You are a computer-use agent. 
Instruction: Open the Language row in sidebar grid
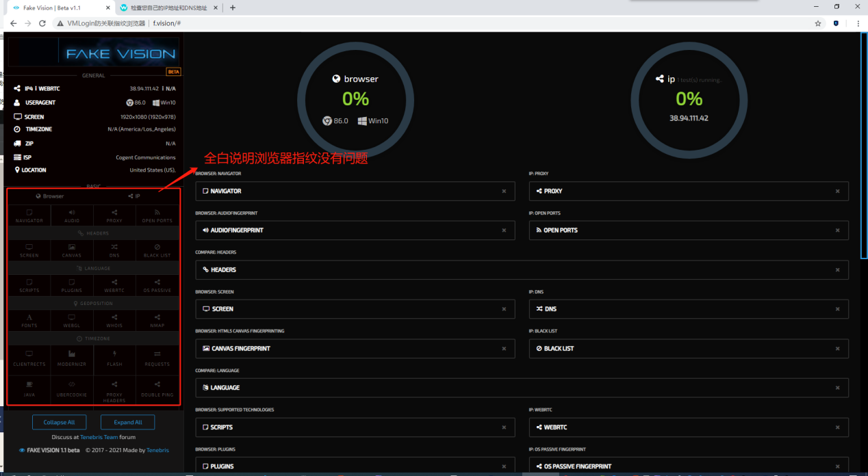point(94,268)
